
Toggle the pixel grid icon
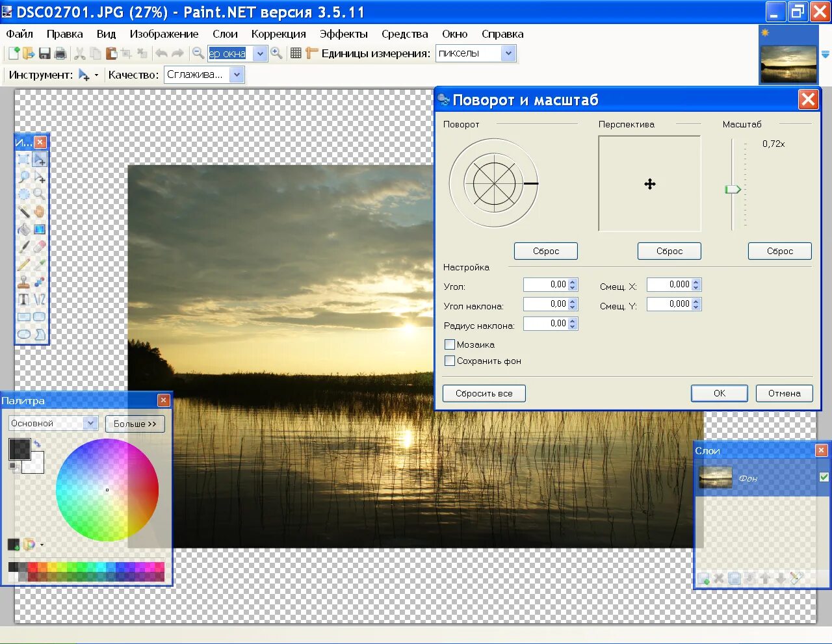[296, 53]
